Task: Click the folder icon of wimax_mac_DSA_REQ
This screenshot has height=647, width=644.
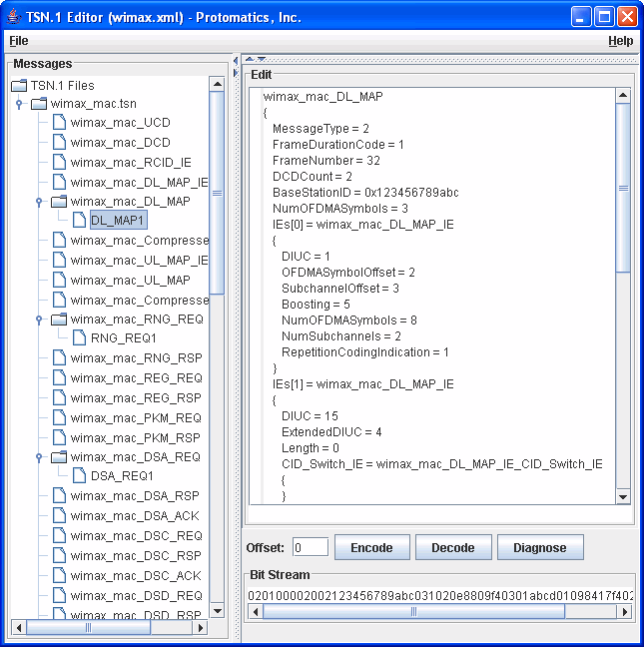Action: [59, 457]
